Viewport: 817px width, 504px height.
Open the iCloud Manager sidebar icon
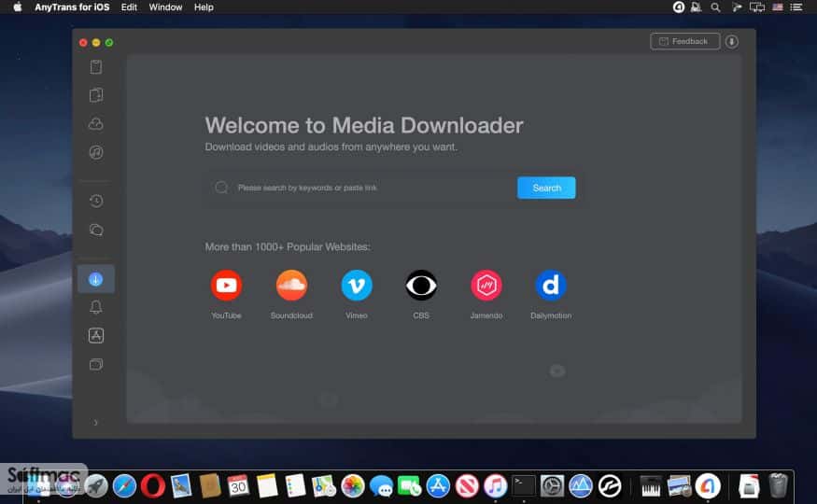pos(96,124)
